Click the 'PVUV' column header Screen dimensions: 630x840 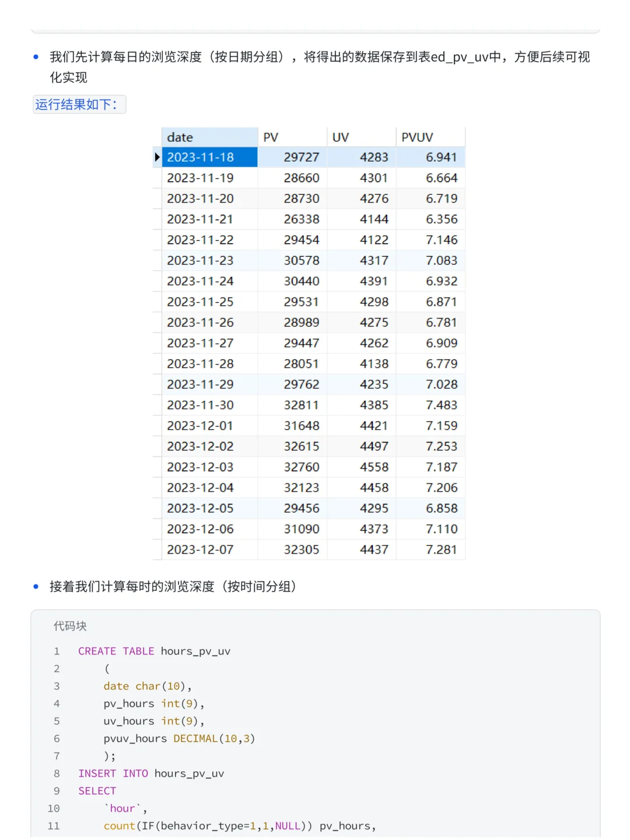pos(415,136)
